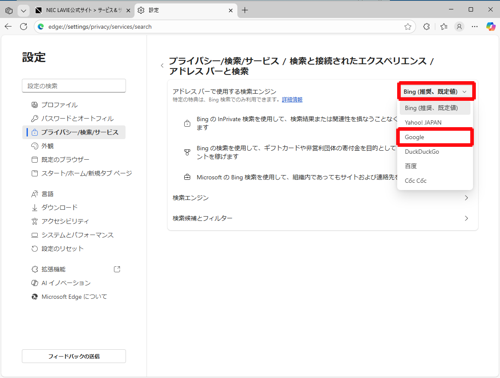The image size is (500, 378).
Task: Open プライバシー/検索/サービス breadcrumb link
Action: coord(224,61)
